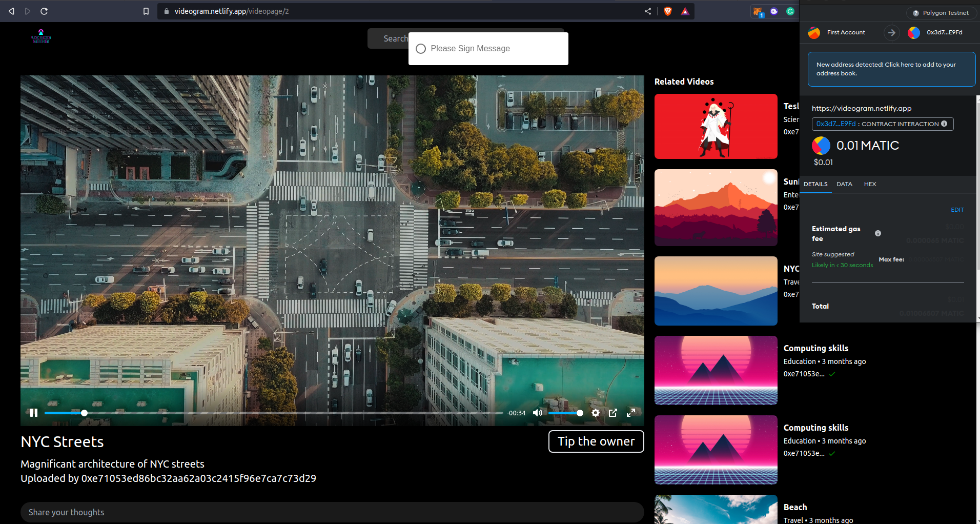Click the Magnificant architecture of NYC streets description
Screen dimensions: 980x524
[112, 464]
